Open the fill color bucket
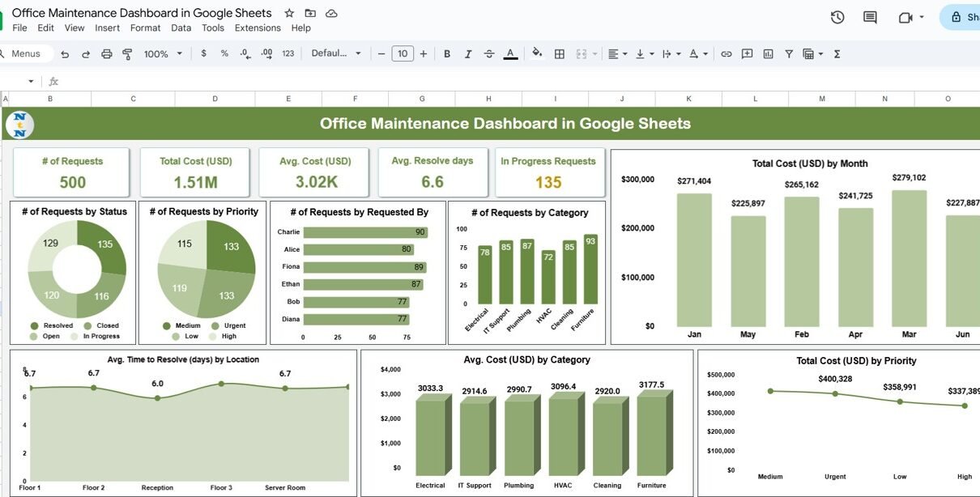The height and width of the screenshot is (497, 980). click(537, 53)
